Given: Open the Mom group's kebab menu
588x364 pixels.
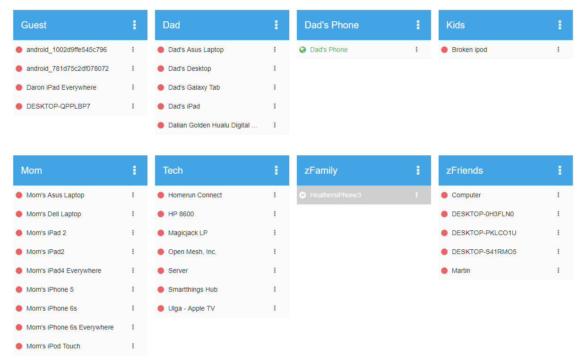Looking at the screenshot, I should tap(135, 170).
